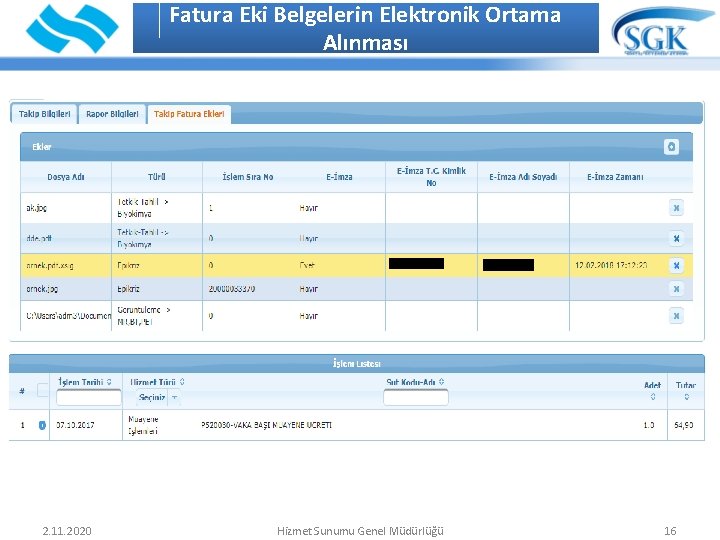Select the Takip Fatura Ekleri tab
The width and height of the screenshot is (720, 540).
click(189, 114)
